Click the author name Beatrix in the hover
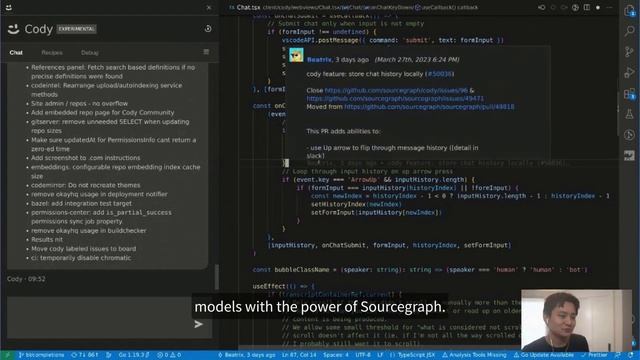Screen dimensions: 640x360 [x=319, y=60]
